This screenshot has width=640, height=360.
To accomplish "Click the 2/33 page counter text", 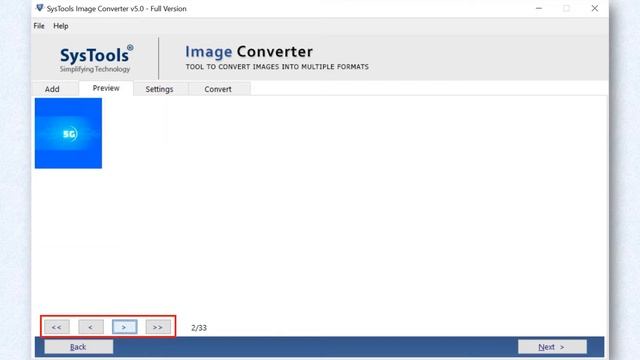I will pos(199,328).
